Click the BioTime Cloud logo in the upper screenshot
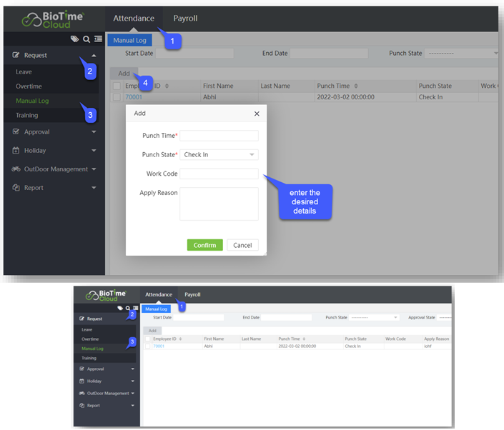The width and height of the screenshot is (504, 430). coord(54,19)
